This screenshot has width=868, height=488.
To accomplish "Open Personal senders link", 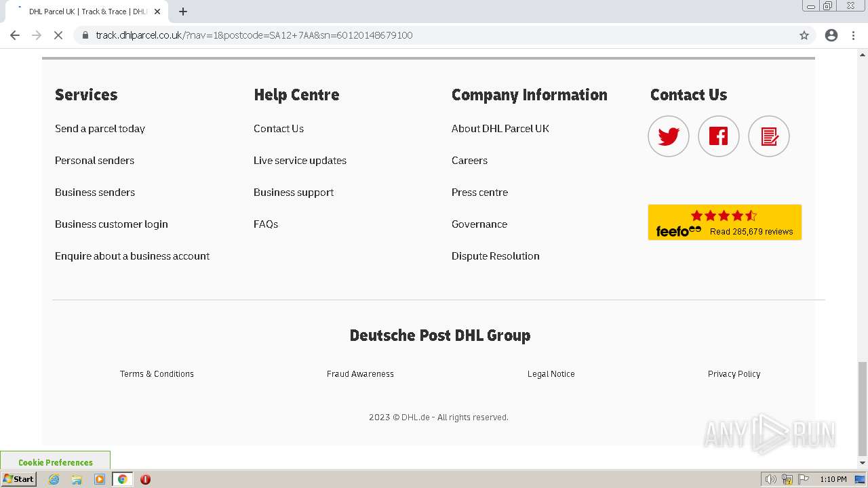I will coord(94,161).
